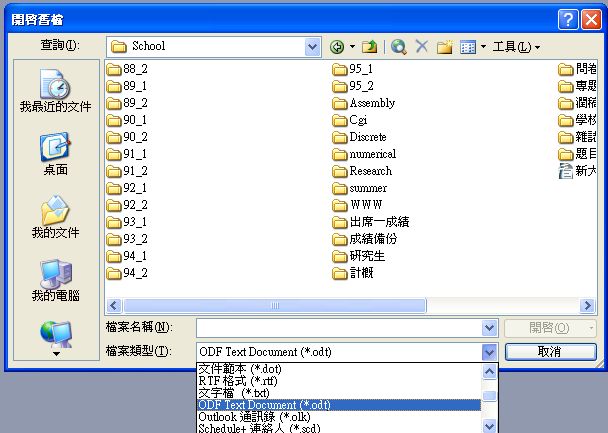Click in the 檔案名稱 text field
Image resolution: width=608 pixels, height=433 pixels.
338,328
